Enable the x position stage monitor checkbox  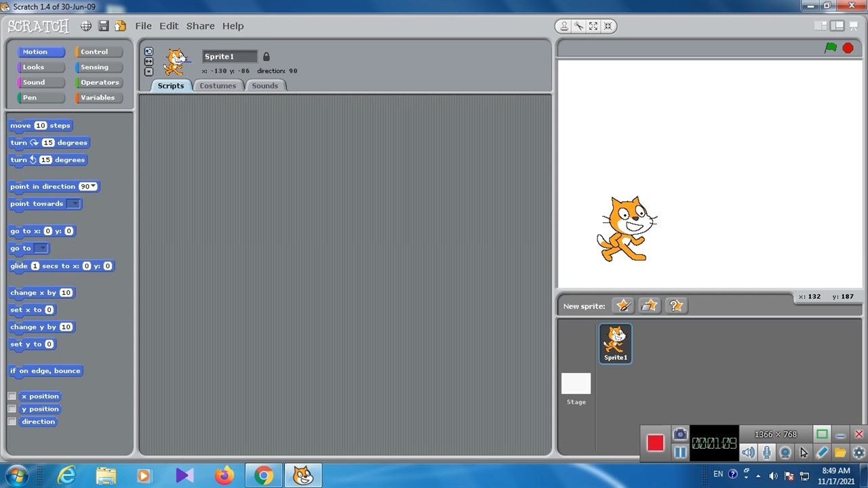pyautogui.click(x=12, y=396)
